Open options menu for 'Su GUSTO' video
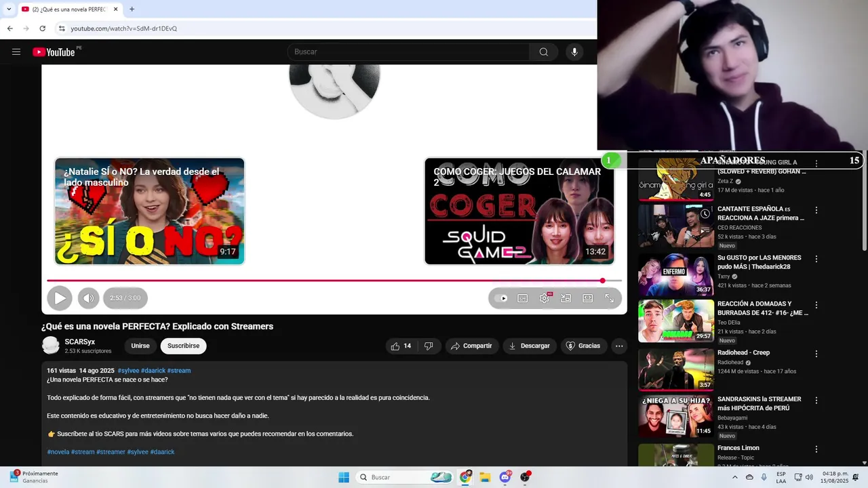 816,259
